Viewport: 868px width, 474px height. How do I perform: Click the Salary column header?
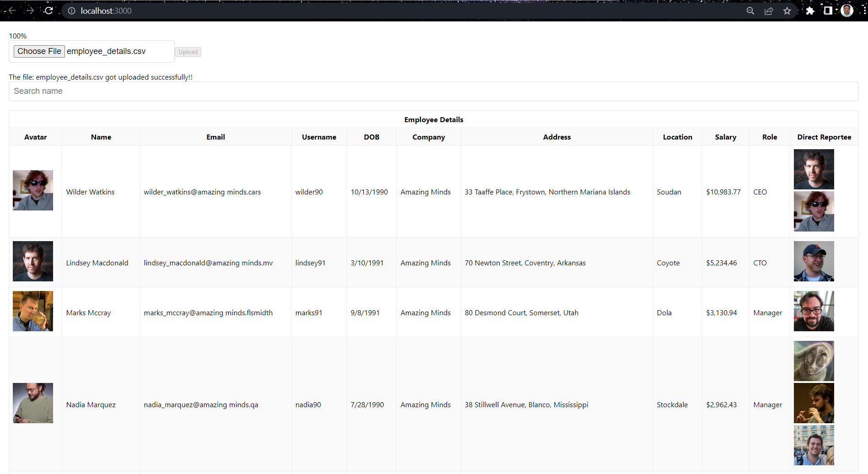726,137
